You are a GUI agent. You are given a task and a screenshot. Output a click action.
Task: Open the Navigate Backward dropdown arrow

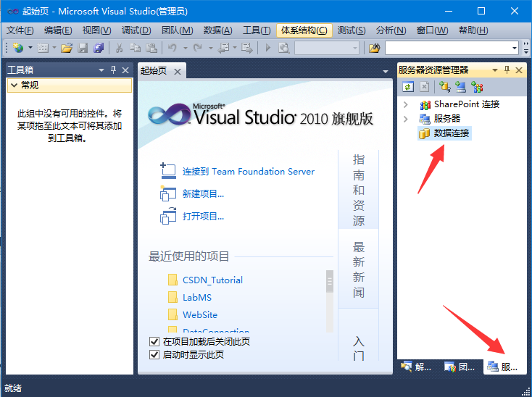235,48
